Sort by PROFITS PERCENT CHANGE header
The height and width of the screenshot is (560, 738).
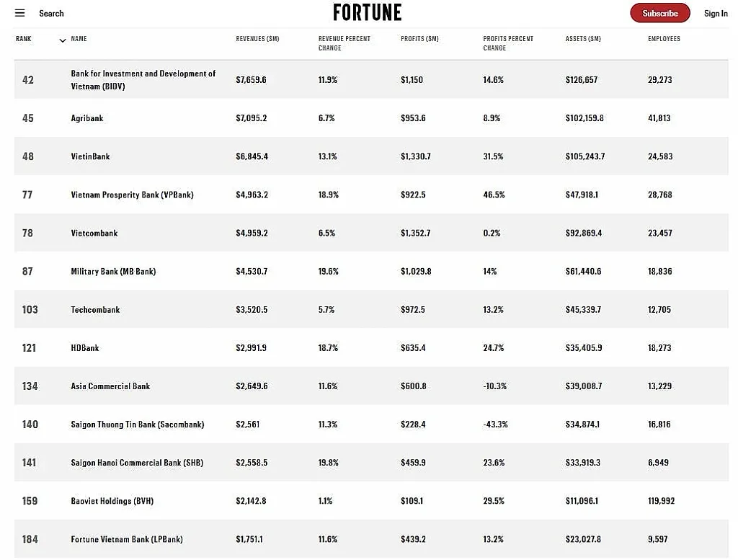[x=508, y=43]
